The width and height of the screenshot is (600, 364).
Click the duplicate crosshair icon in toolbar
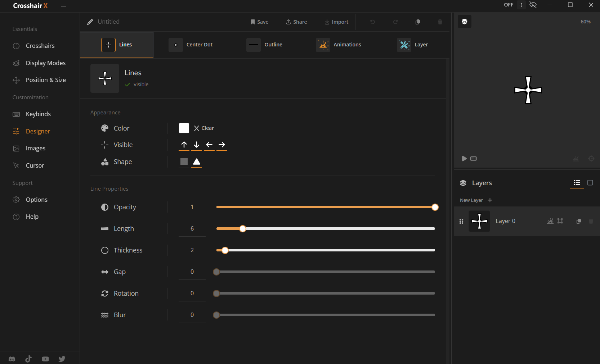point(418,22)
